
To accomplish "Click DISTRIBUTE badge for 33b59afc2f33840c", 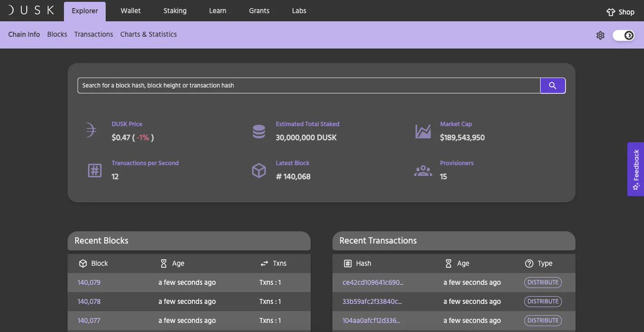I will pos(543,301).
